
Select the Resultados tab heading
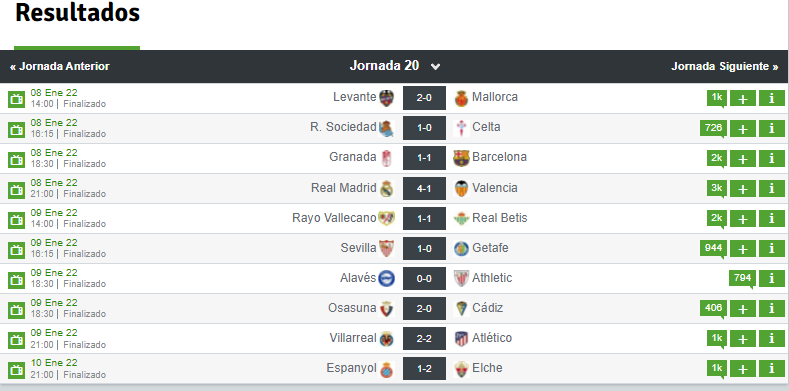[x=77, y=13]
